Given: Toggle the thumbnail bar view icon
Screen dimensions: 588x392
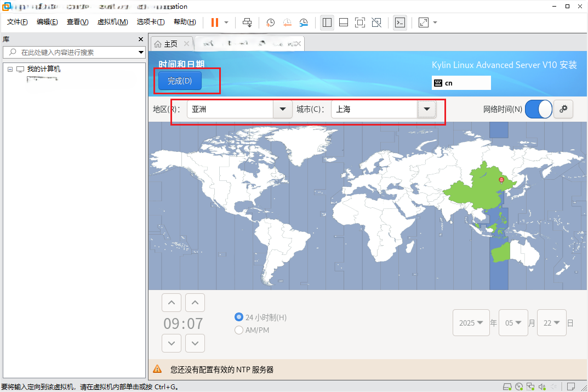Looking at the screenshot, I should (344, 22).
